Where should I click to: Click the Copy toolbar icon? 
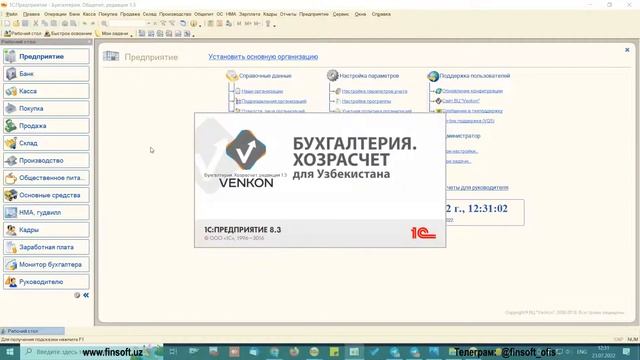[45, 24]
